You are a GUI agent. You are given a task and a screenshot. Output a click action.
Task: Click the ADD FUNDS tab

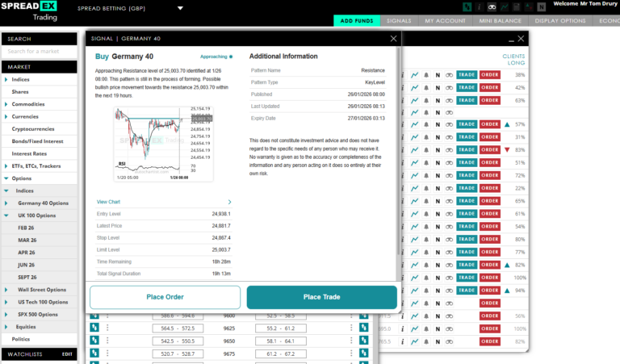[x=357, y=20]
